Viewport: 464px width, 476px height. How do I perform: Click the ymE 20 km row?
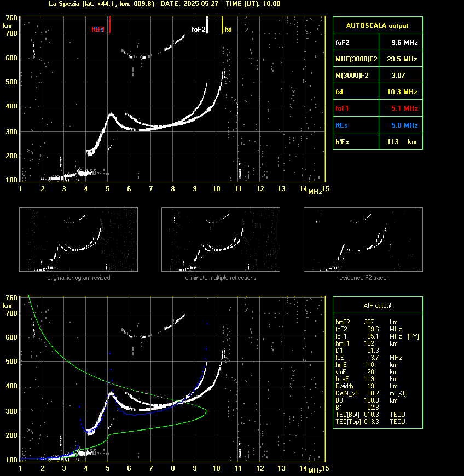point(367,372)
